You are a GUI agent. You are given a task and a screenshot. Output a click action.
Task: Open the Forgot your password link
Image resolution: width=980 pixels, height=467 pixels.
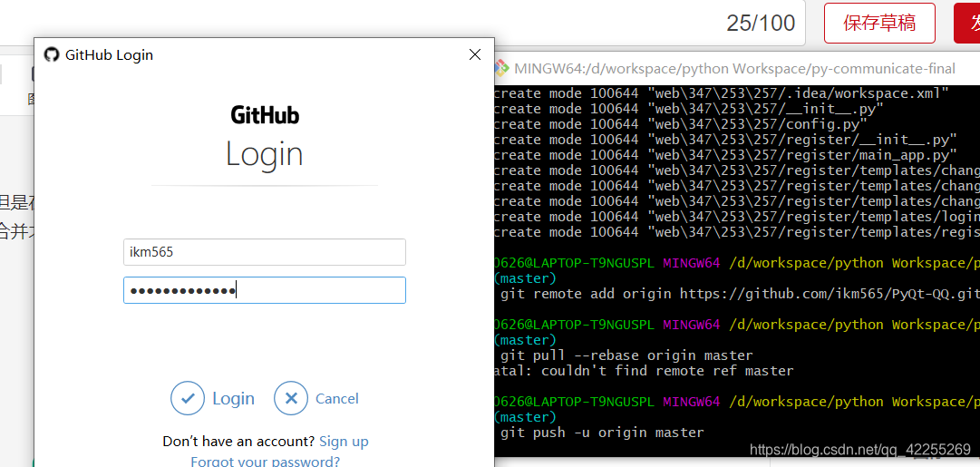pyautogui.click(x=265, y=462)
